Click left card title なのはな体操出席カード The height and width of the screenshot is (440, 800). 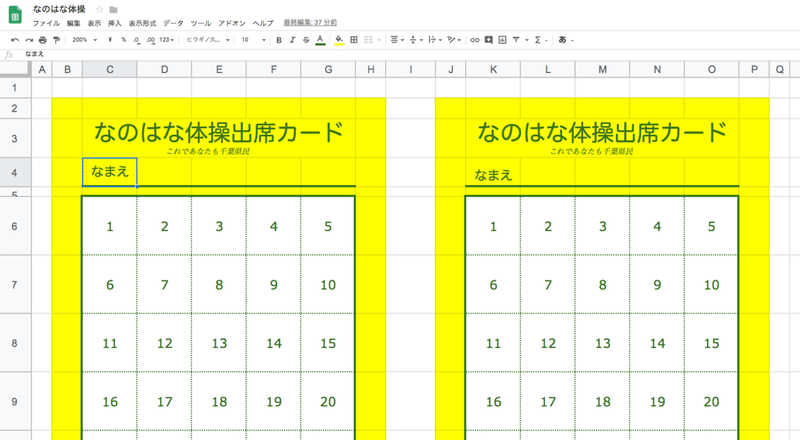pyautogui.click(x=219, y=132)
